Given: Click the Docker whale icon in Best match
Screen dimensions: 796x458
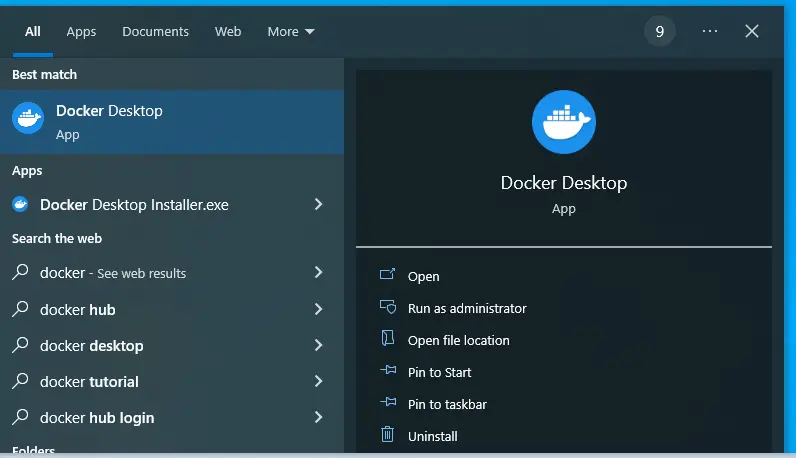Looking at the screenshot, I should pyautogui.click(x=28, y=118).
